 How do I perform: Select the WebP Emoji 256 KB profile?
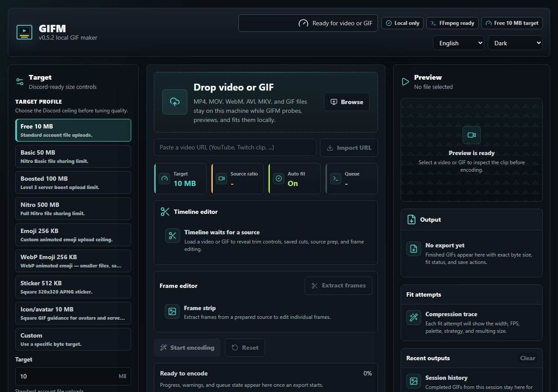pyautogui.click(x=73, y=261)
